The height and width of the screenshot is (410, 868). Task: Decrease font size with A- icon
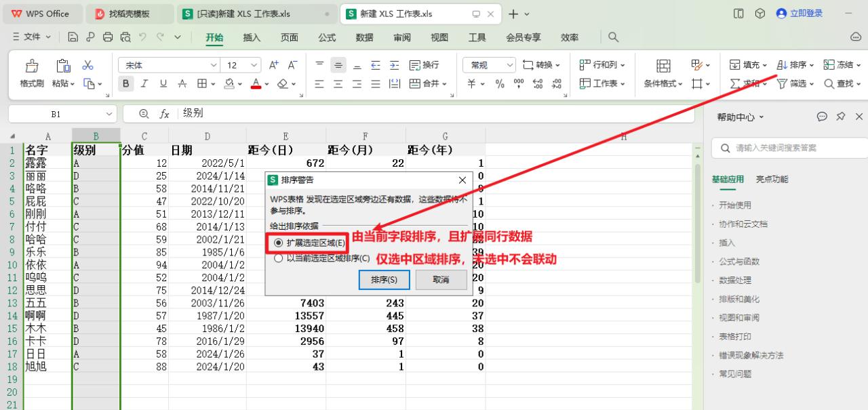292,65
